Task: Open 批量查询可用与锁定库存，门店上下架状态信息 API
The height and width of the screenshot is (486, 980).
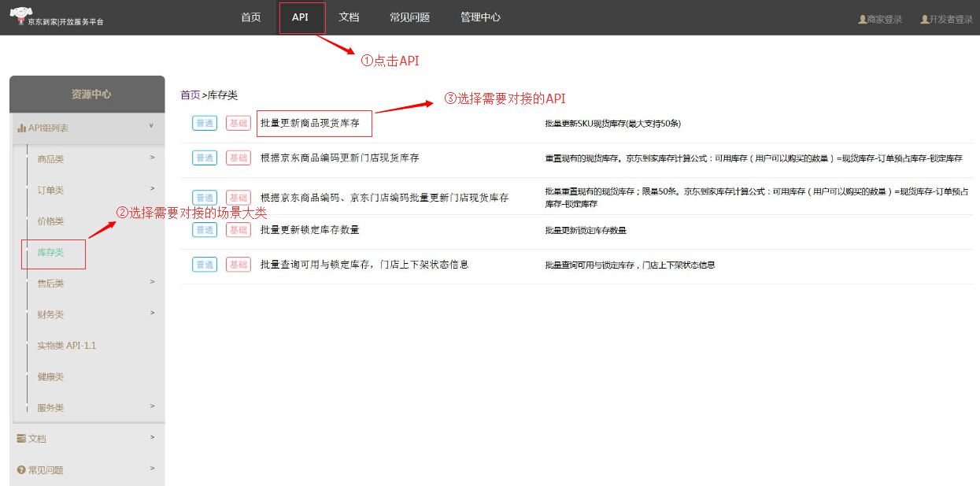Action: [364, 265]
